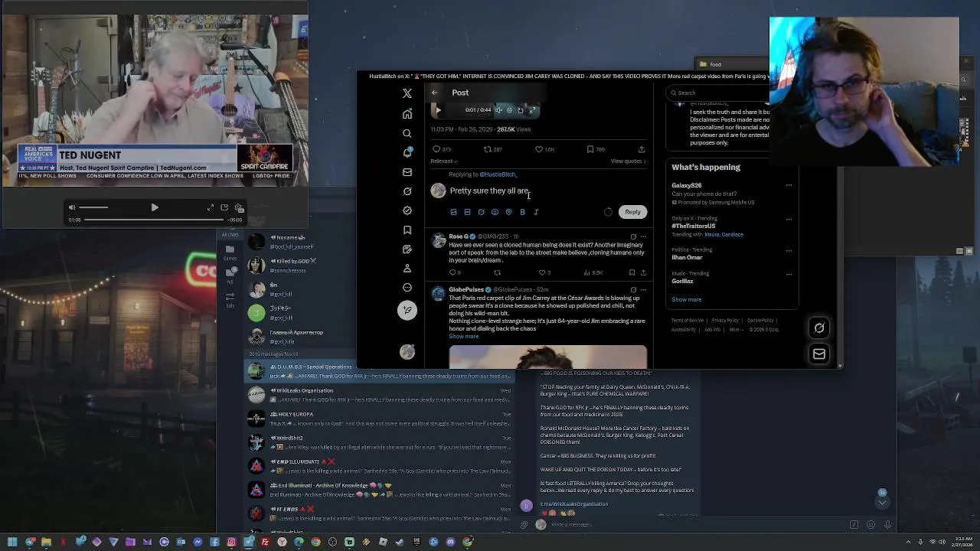Screen dimensions: 980x551
Task: Apply italic formatting in reply composer
Action: tap(536, 212)
